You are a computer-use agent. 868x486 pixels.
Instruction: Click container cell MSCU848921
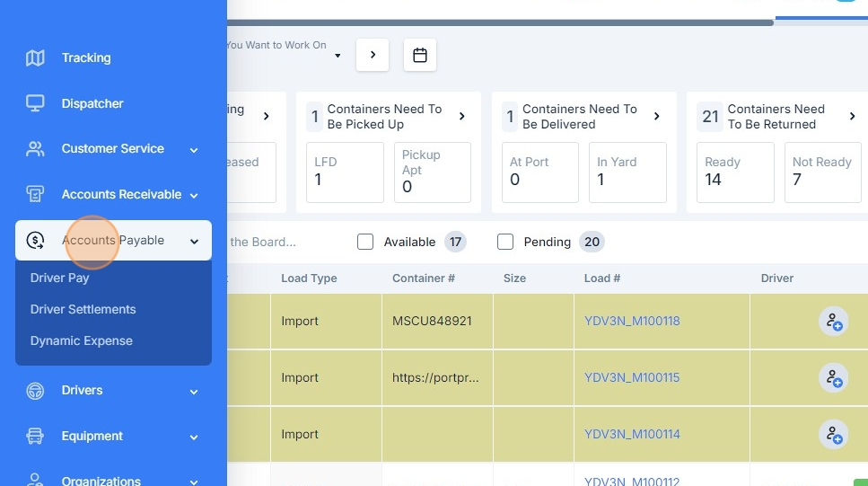point(432,321)
